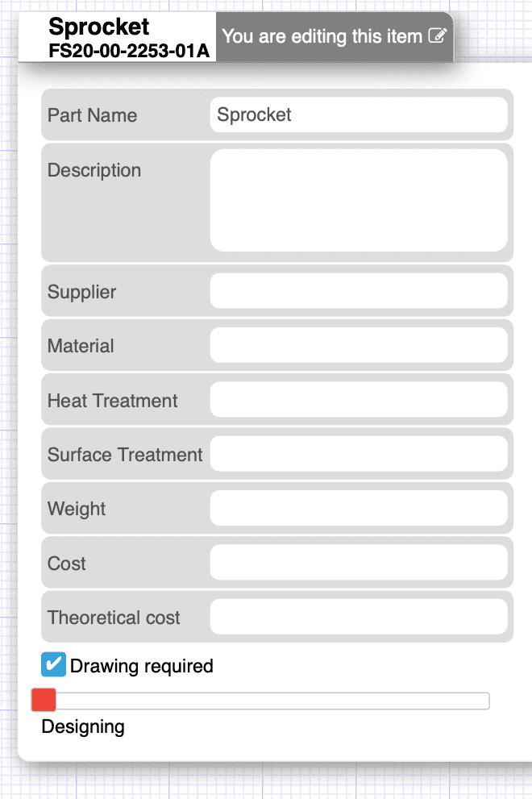This screenshot has width=532, height=799.
Task: Select the Material input field
Action: (359, 345)
